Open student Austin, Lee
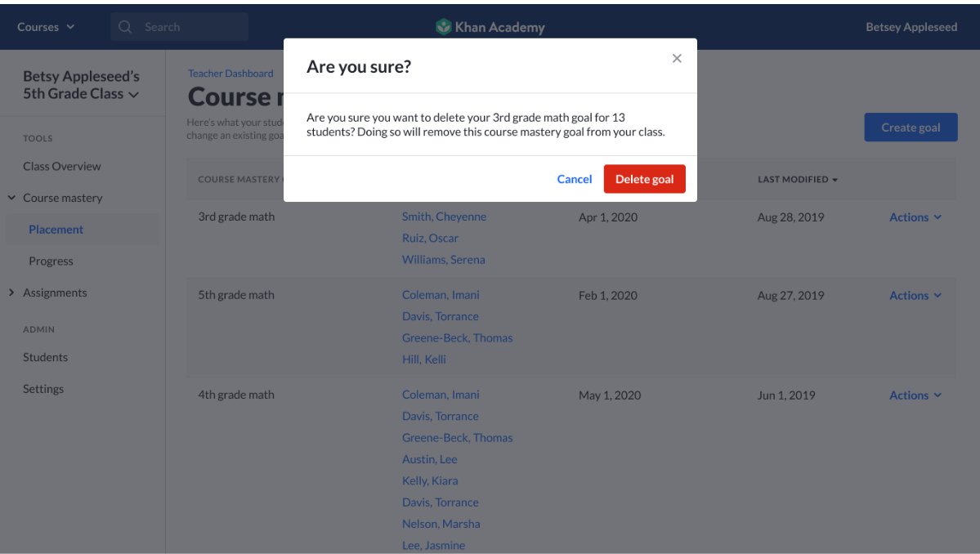Viewport: 980px width, 554px height. 429,459
